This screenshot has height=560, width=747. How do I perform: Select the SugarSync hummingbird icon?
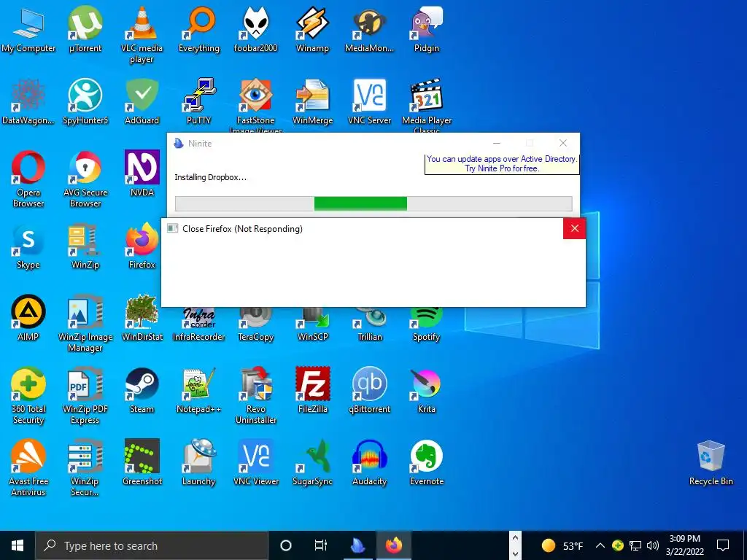point(312,462)
